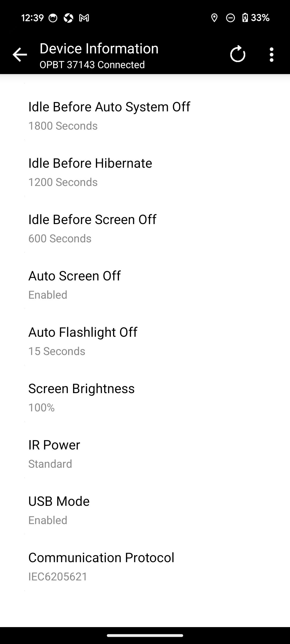Tap the refresh icon in header

238,54
